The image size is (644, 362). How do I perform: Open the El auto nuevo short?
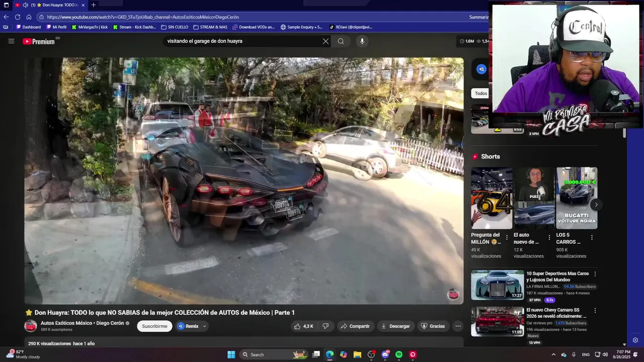(x=534, y=198)
